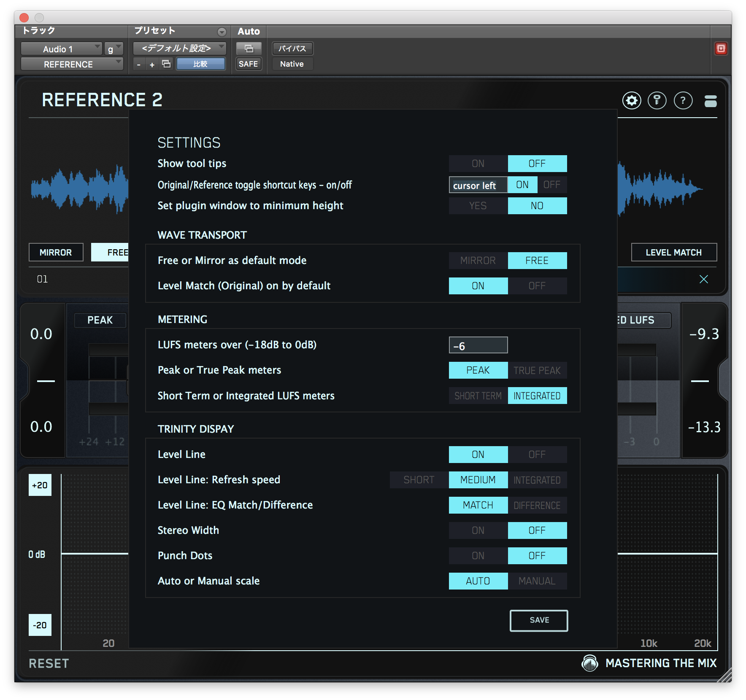
Task: Open the デフォルト設定 preset dropdown
Action: (178, 48)
